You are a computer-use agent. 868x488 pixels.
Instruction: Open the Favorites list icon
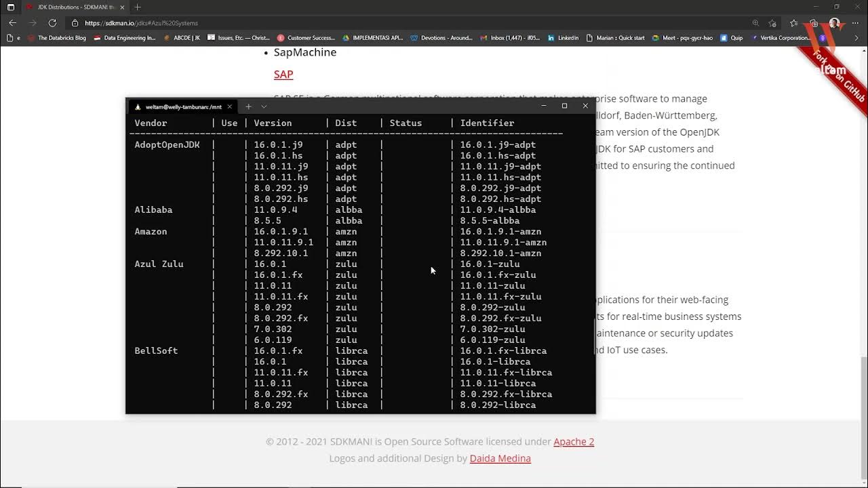click(x=794, y=23)
